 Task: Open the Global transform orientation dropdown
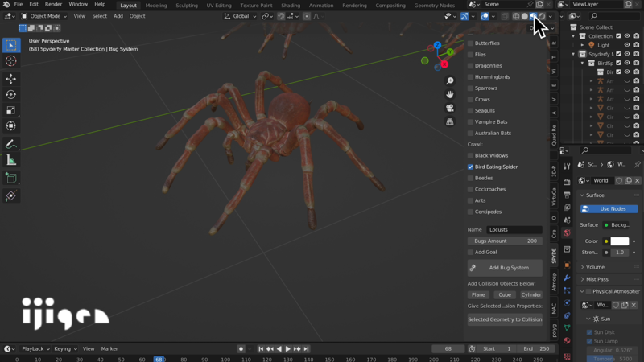coord(240,16)
